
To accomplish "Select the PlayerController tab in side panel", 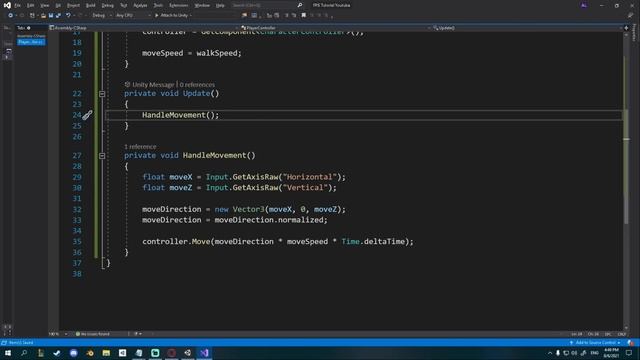I will pyautogui.click(x=31, y=42).
